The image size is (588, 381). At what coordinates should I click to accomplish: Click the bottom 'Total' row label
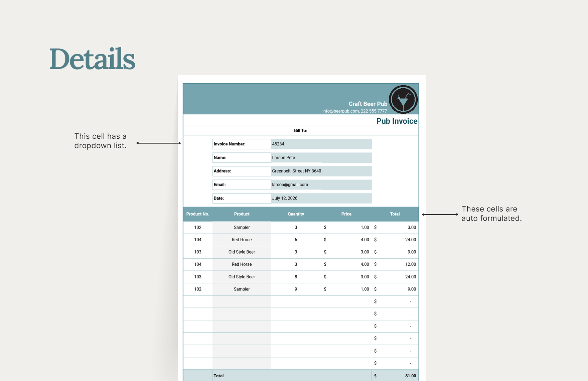coord(219,376)
